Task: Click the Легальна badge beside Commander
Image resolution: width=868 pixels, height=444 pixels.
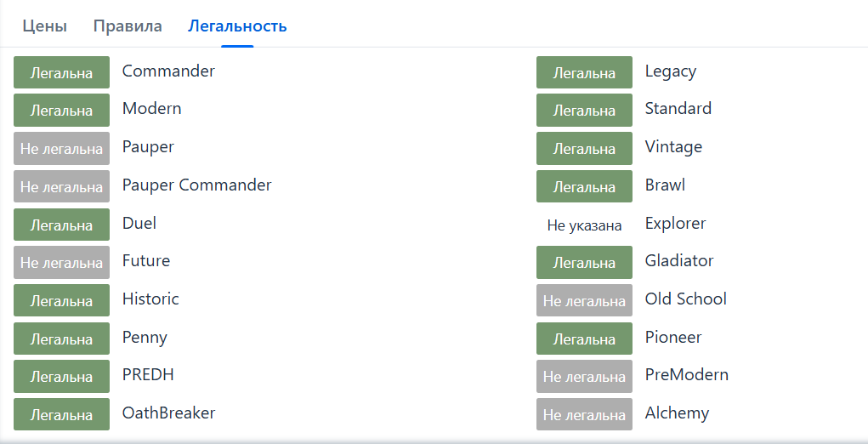Action: click(61, 72)
